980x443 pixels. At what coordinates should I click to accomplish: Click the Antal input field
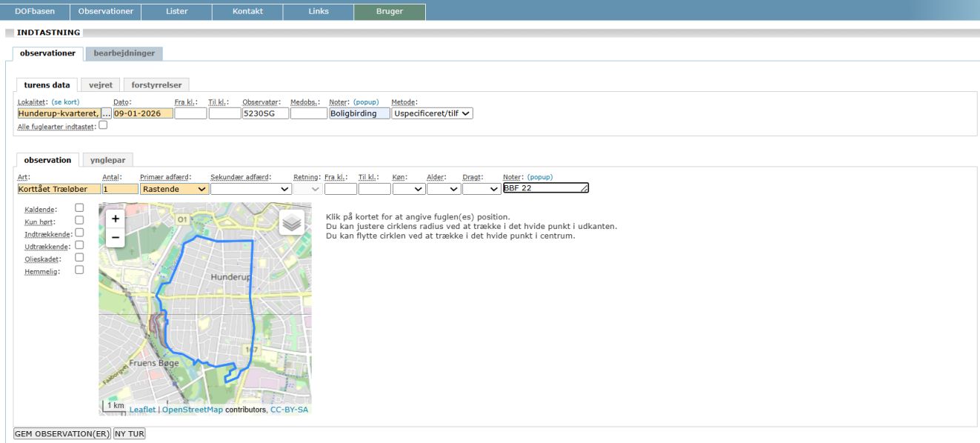[120, 189]
